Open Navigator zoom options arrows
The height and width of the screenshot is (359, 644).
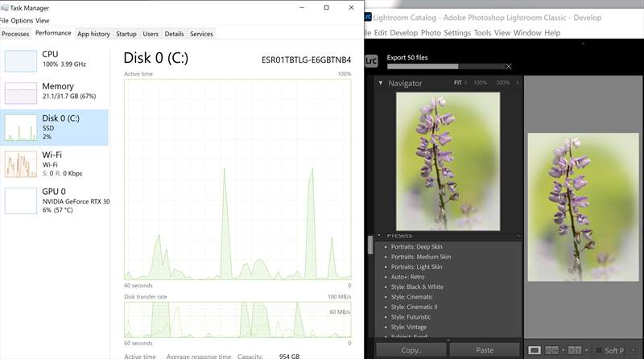click(x=518, y=83)
